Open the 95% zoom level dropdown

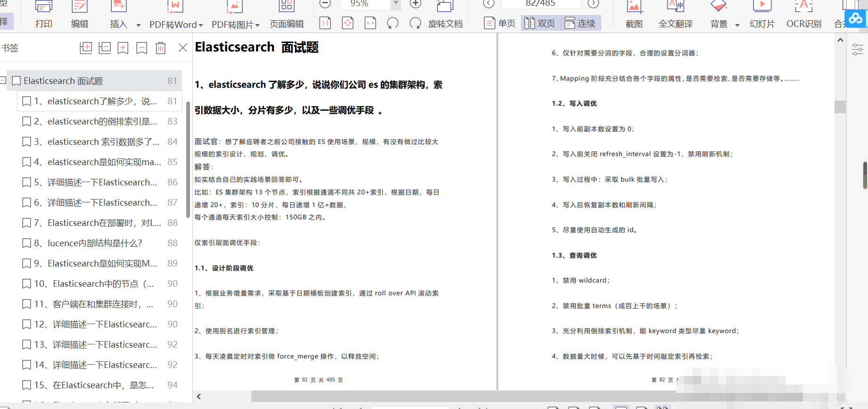click(x=396, y=4)
